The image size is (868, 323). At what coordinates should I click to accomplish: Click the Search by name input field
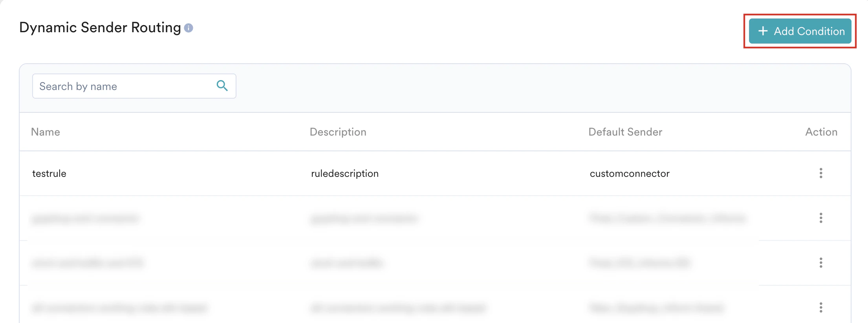(x=118, y=86)
